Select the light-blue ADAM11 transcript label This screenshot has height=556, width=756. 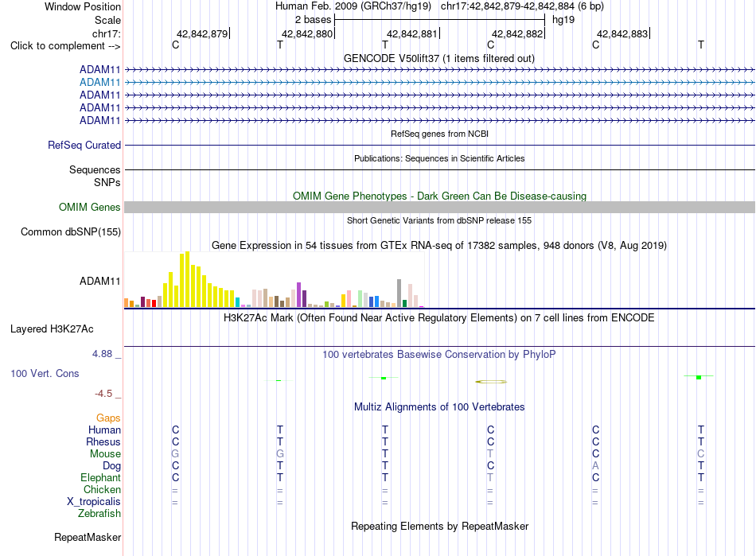click(99, 83)
